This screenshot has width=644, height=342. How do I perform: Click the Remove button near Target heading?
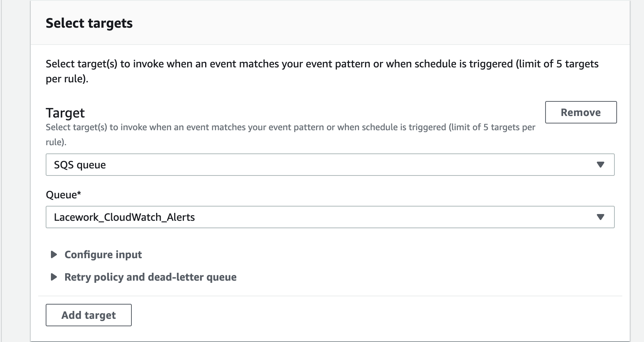(x=581, y=112)
